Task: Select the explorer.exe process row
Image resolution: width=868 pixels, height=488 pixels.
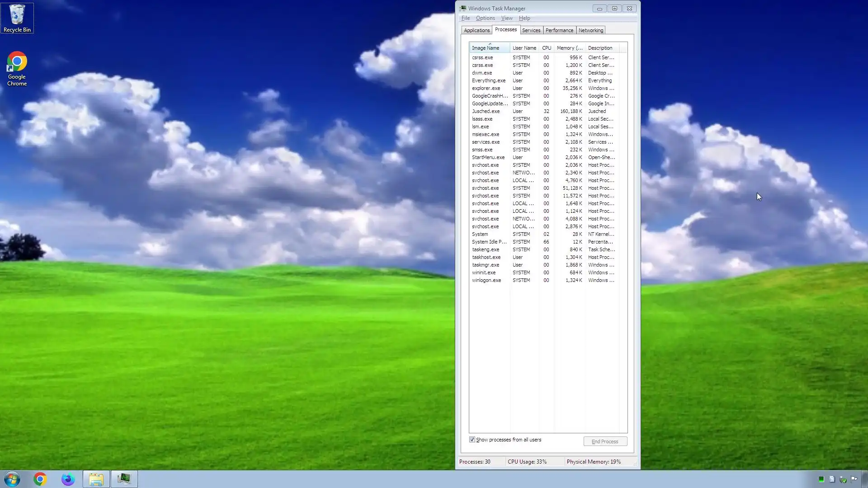Action: 486,88
